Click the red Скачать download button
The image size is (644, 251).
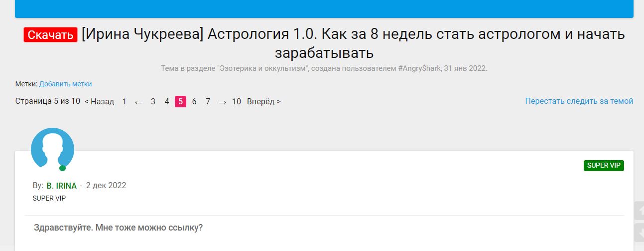[x=50, y=35]
